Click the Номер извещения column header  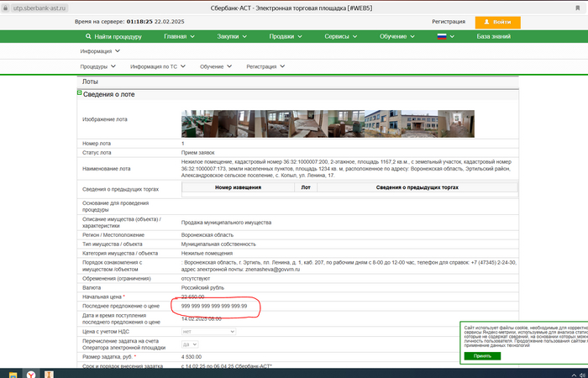tap(238, 187)
